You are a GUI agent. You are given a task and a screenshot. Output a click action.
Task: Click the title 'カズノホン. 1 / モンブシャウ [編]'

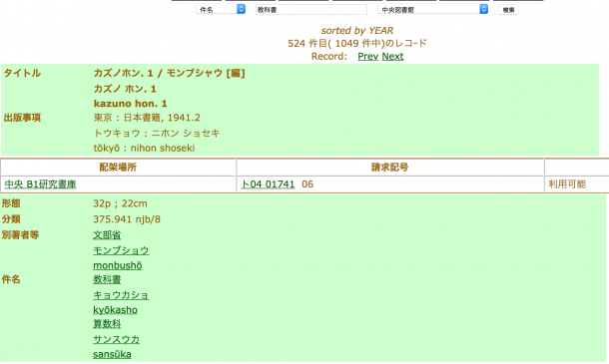pos(170,73)
